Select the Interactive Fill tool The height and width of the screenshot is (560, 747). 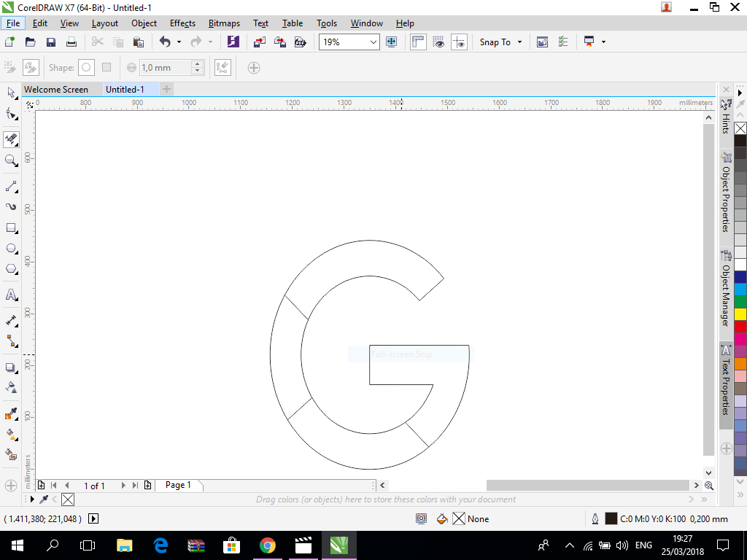pyautogui.click(x=11, y=435)
